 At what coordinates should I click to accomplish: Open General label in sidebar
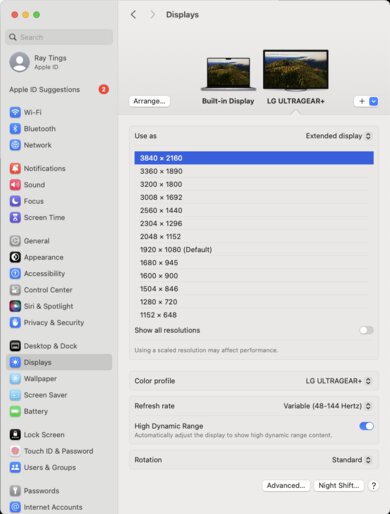[x=37, y=241]
